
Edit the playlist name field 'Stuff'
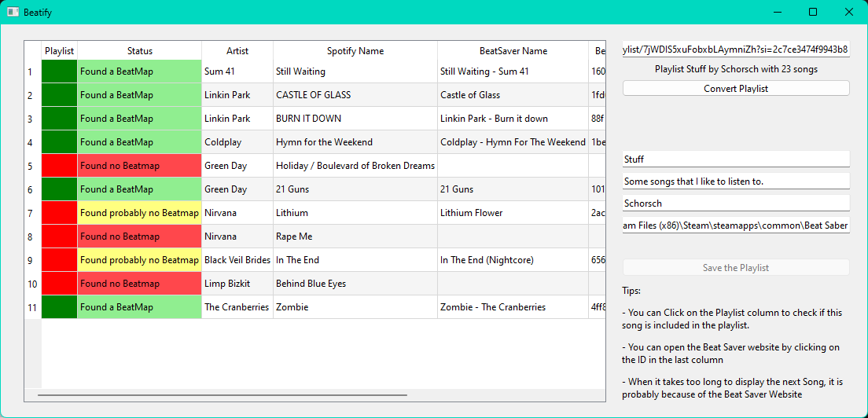click(736, 159)
